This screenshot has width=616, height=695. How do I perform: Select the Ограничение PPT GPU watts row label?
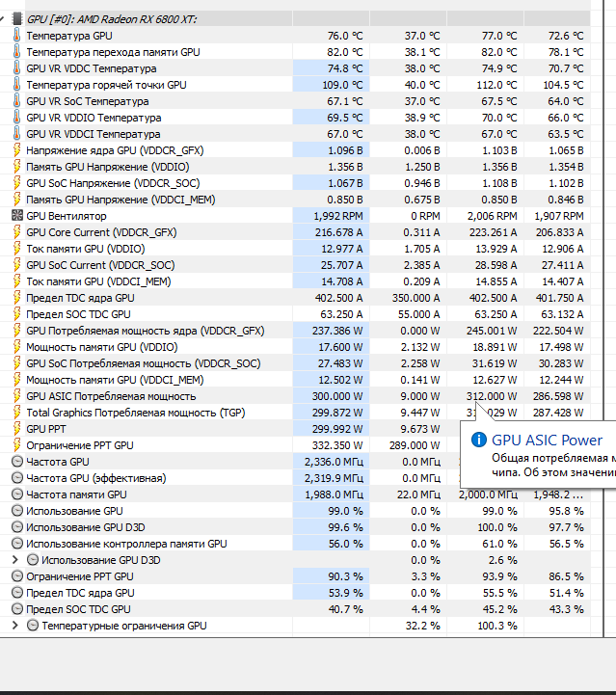click(x=80, y=445)
